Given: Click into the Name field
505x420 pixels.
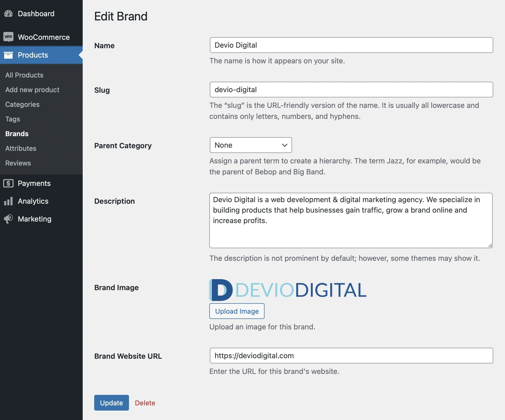Looking at the screenshot, I should click(x=351, y=45).
